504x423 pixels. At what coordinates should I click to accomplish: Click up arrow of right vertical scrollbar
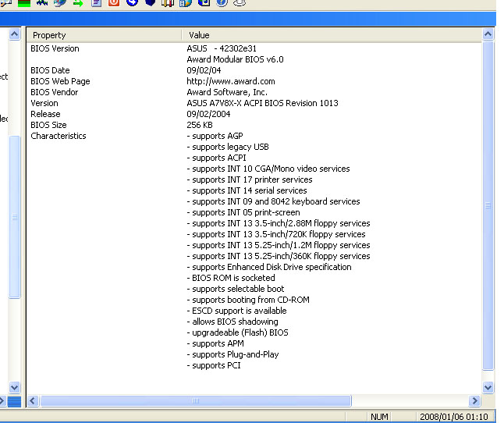[488, 34]
